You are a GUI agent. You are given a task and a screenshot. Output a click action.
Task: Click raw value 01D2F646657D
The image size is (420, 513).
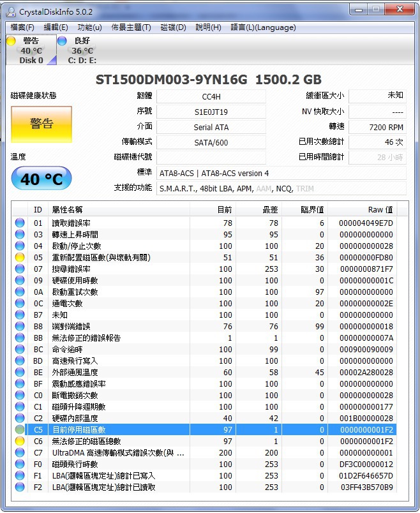[366, 476]
